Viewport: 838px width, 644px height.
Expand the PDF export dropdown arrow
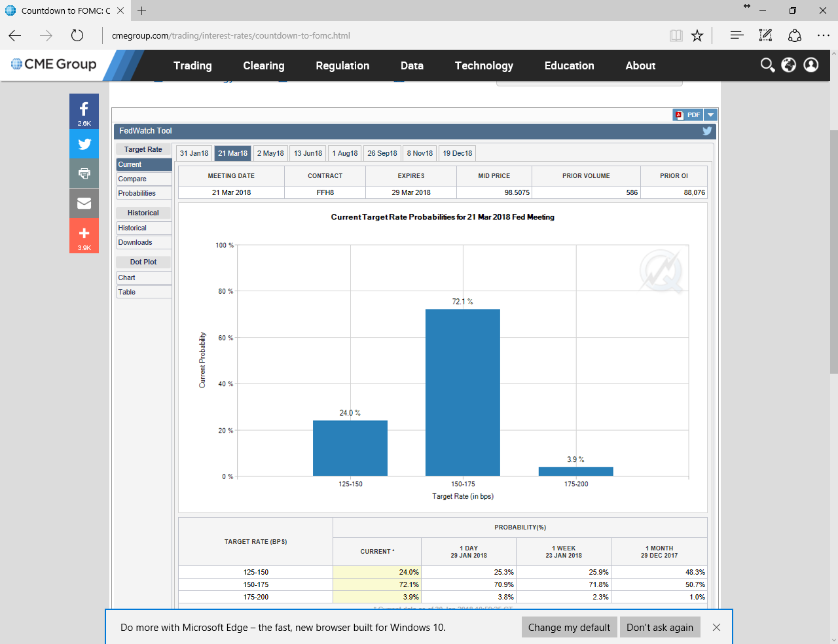(x=711, y=115)
